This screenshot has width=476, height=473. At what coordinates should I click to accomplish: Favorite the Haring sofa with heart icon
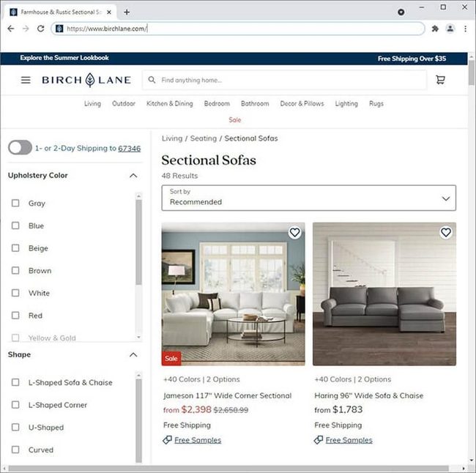(x=446, y=233)
